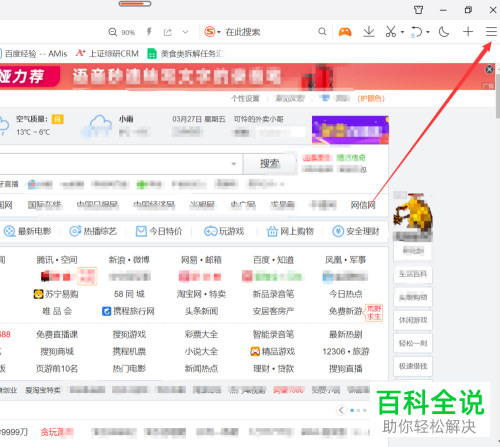Click the 网信网 link
Screen dimensions: 500x447
(363, 205)
